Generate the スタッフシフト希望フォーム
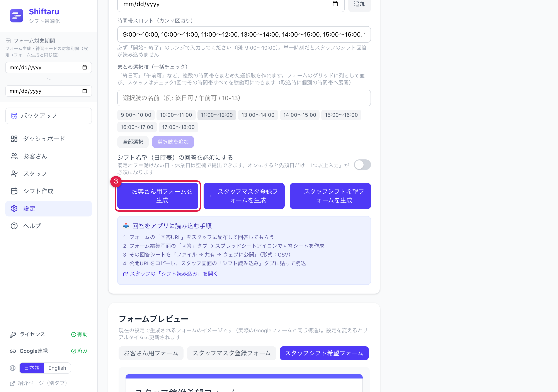This screenshot has width=558, height=392. click(330, 196)
